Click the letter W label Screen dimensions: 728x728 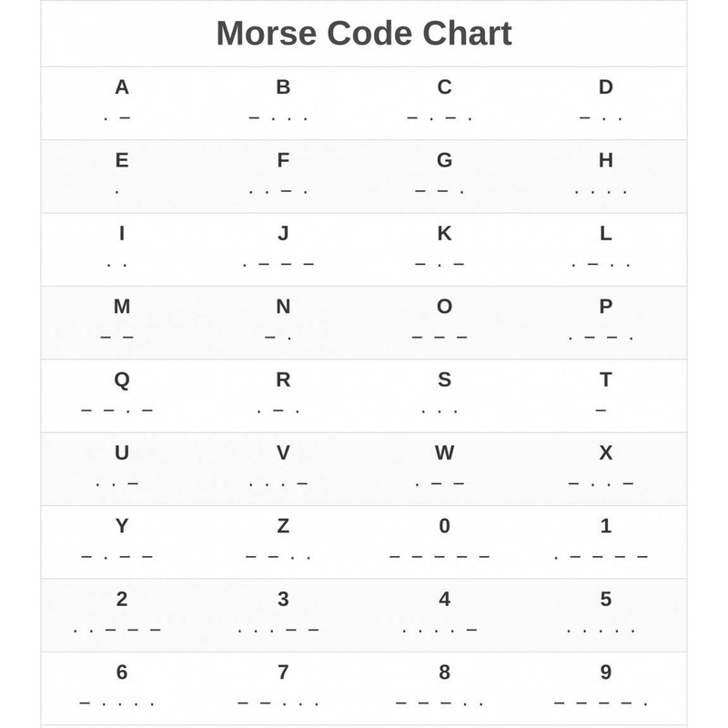coord(444,452)
